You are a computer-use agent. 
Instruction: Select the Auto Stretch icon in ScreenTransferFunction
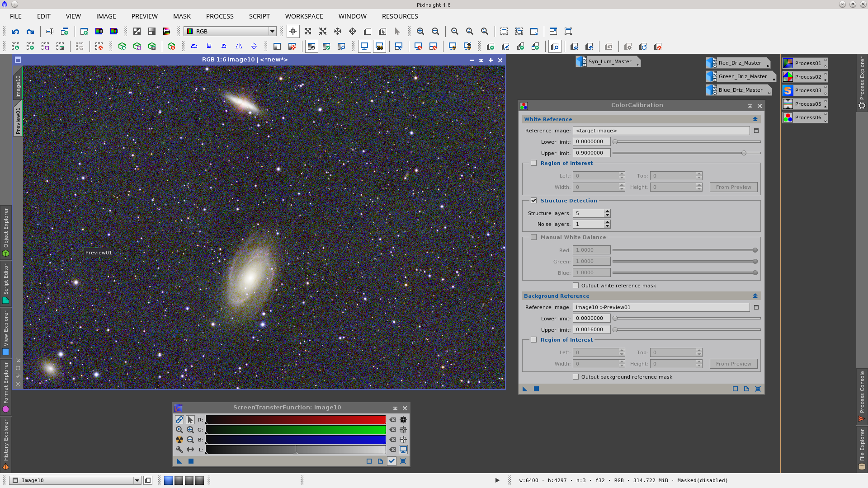click(x=179, y=440)
